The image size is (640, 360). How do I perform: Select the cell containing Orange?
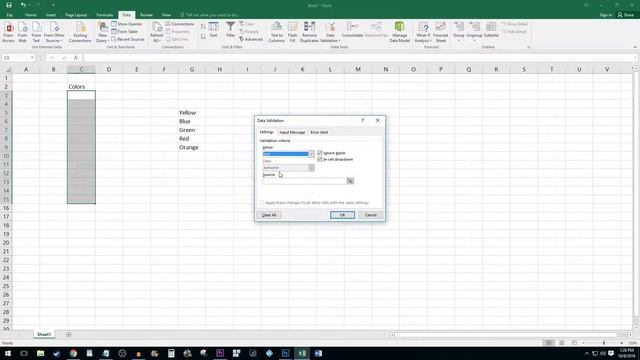coord(191,147)
